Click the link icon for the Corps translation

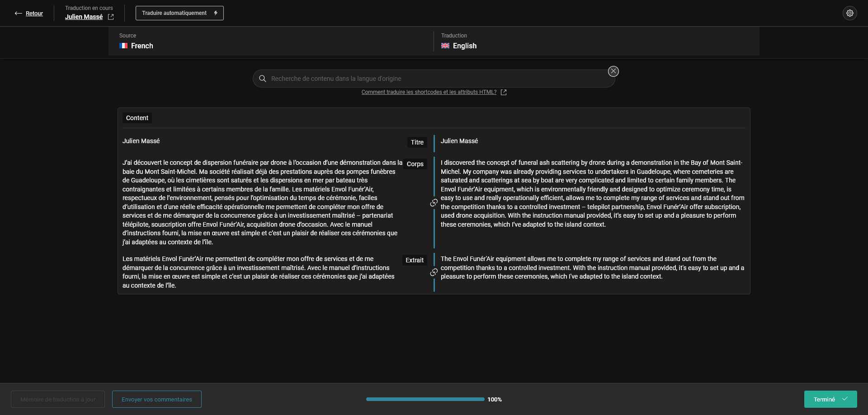434,203
